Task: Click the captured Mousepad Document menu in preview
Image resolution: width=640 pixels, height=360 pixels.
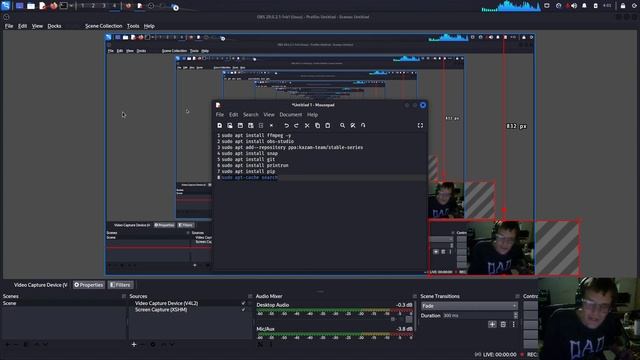Action: coord(291,115)
